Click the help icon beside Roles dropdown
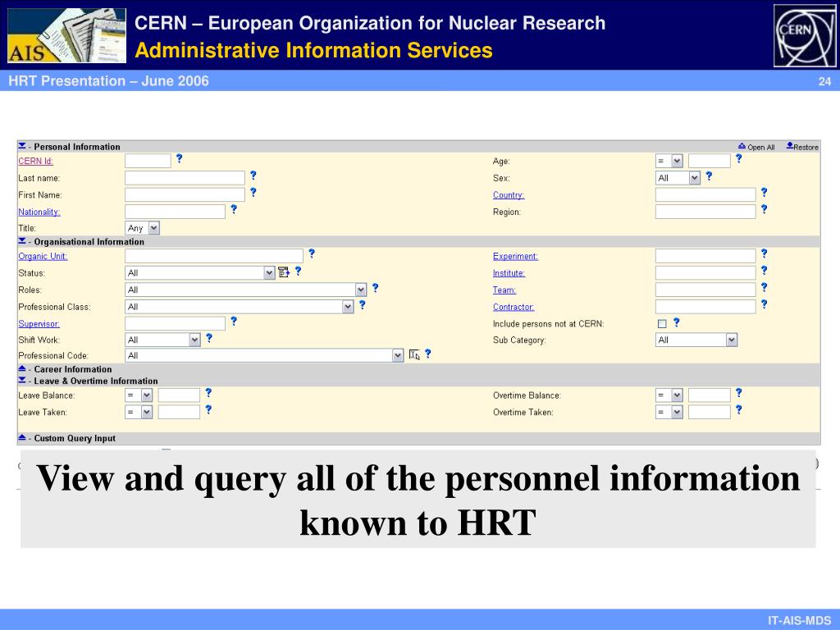The width and height of the screenshot is (840, 630). (x=376, y=288)
